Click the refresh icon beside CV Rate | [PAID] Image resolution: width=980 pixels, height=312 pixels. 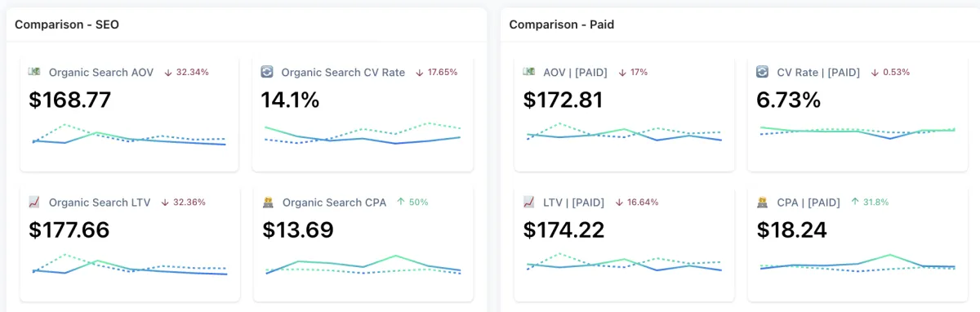[763, 72]
